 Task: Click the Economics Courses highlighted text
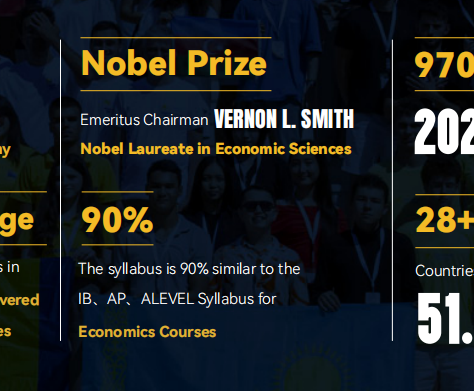click(147, 332)
